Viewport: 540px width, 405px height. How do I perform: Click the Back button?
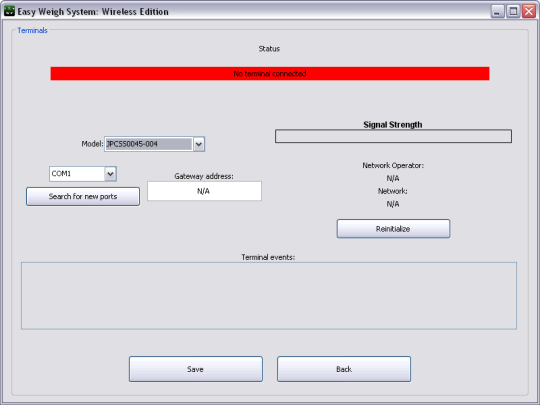(x=344, y=369)
